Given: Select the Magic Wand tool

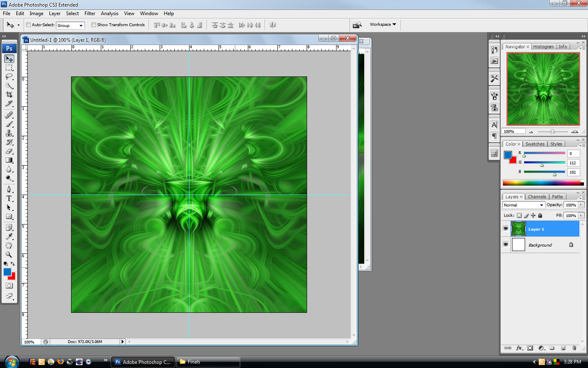Looking at the screenshot, I should tap(9, 86).
